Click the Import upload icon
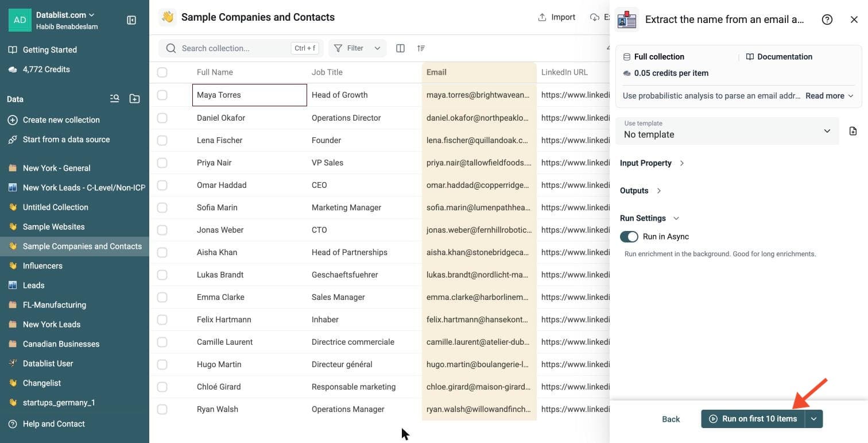 [542, 17]
